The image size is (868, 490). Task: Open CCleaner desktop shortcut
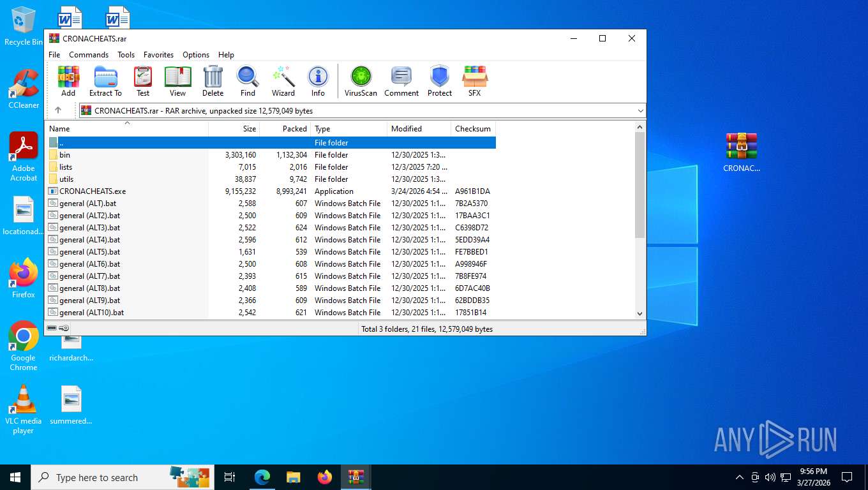(x=24, y=89)
